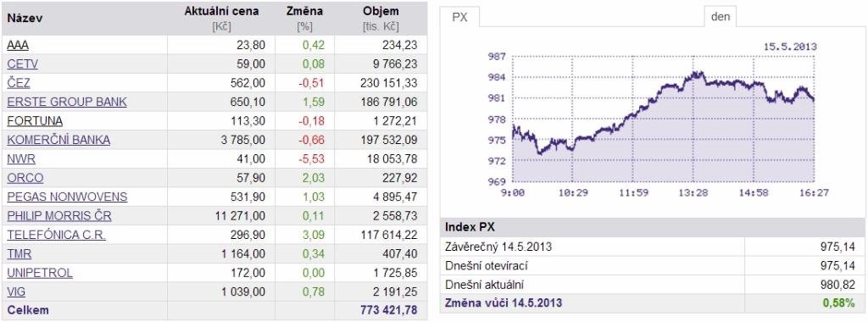Open PHILIP MORRIS ČR link
Viewport: 868px width, 322px height.
[x=59, y=216]
